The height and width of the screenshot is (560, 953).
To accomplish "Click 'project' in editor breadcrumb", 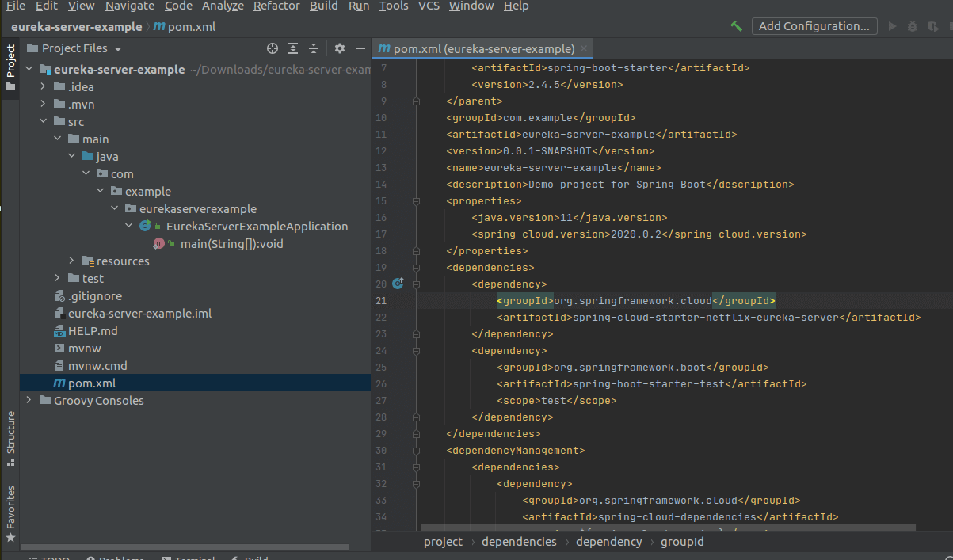I will 443,542.
